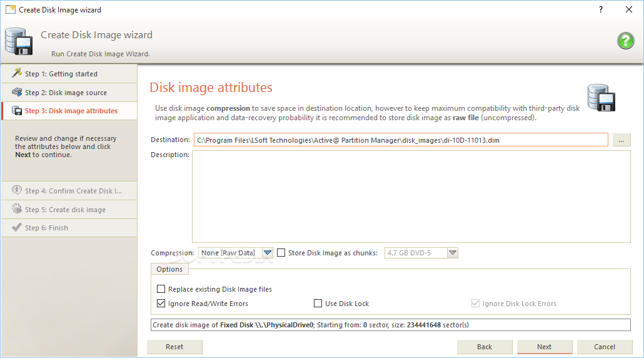Tick the Use Disk Lock checkbox
644x358 pixels.
318,304
